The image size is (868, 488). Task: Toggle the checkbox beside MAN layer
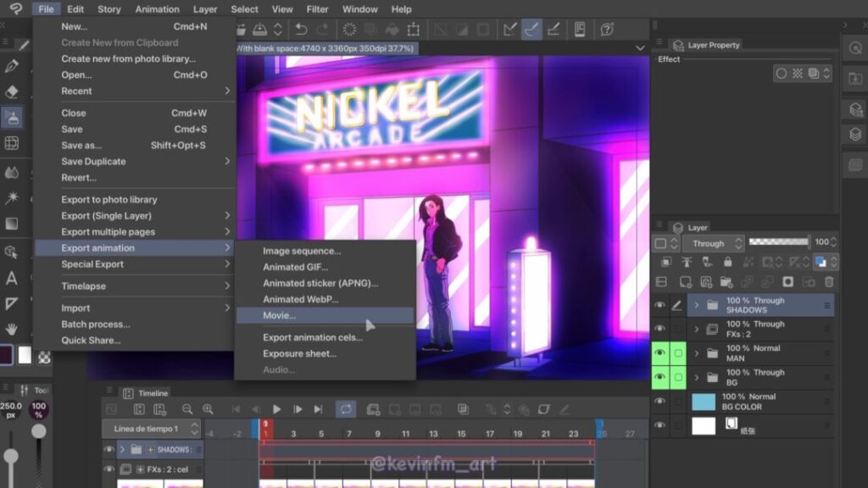click(x=678, y=353)
